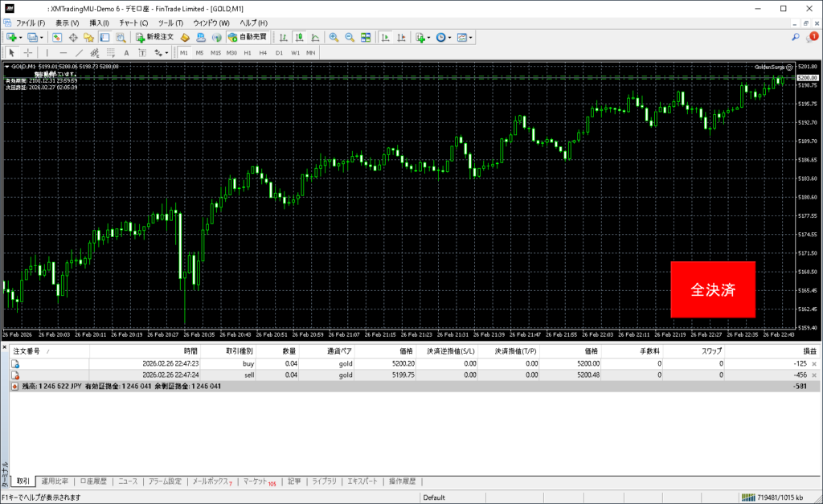Click the tile windows icon
Image resolution: width=823 pixels, height=504 pixels.
(366, 37)
